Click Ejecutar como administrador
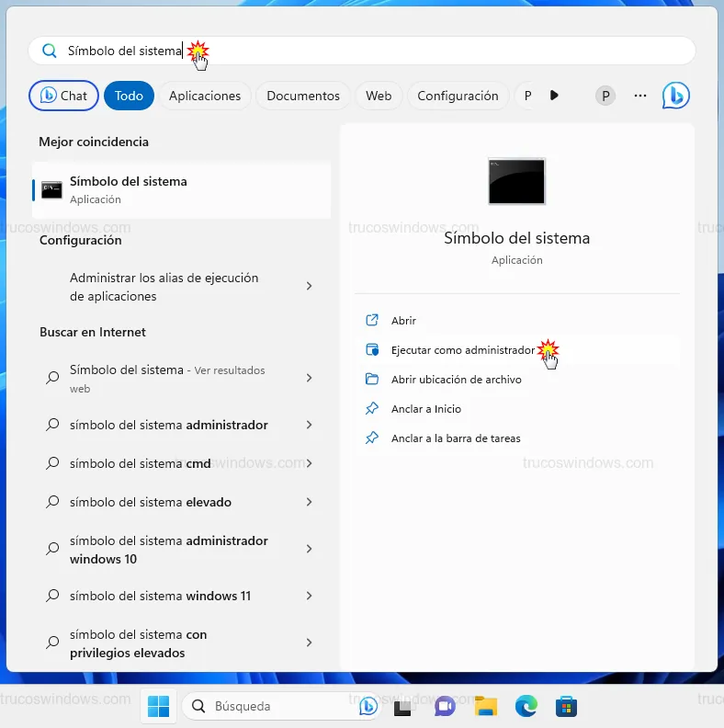 [x=462, y=350]
